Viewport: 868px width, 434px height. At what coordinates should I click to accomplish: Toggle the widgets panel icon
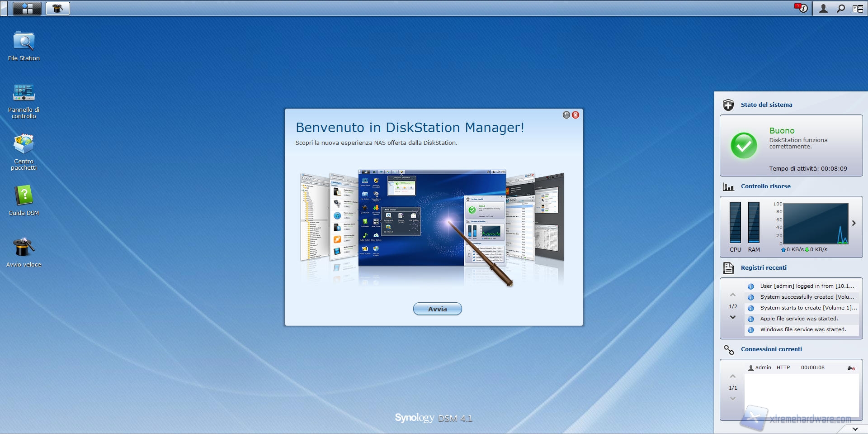tap(858, 9)
